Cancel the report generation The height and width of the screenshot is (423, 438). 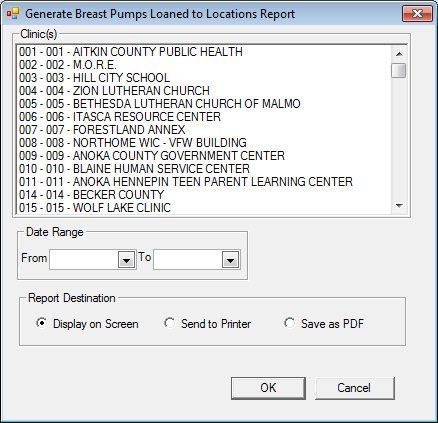pos(355,388)
